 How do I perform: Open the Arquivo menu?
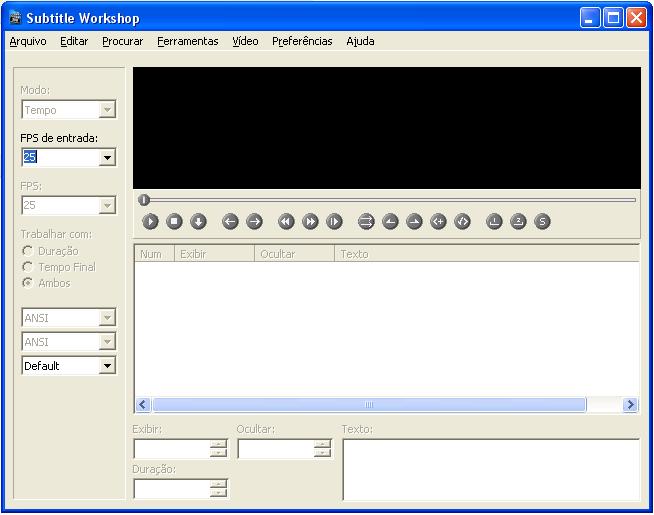tap(28, 41)
